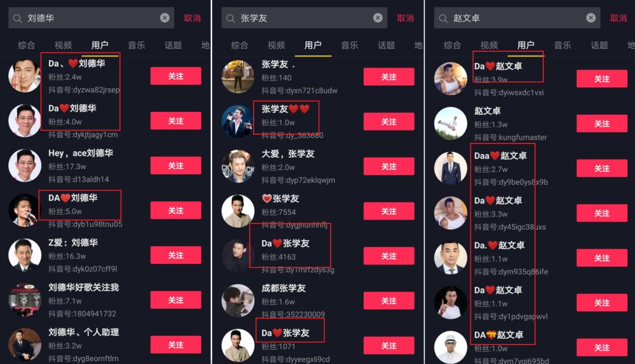635x364 pixels.
Task: Click magnifier icon in 刘德华 search bar
Action: pyautogui.click(x=17, y=18)
